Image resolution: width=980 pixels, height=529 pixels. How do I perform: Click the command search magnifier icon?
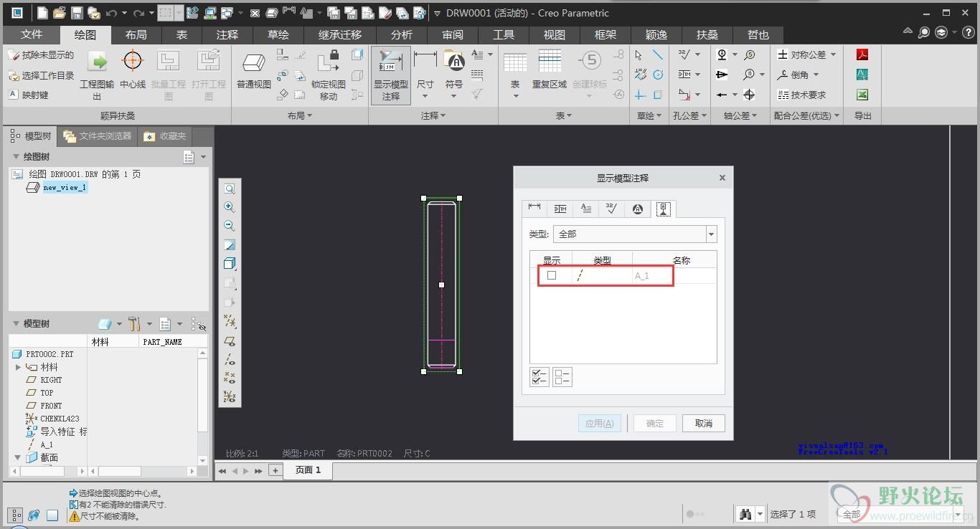click(925, 32)
